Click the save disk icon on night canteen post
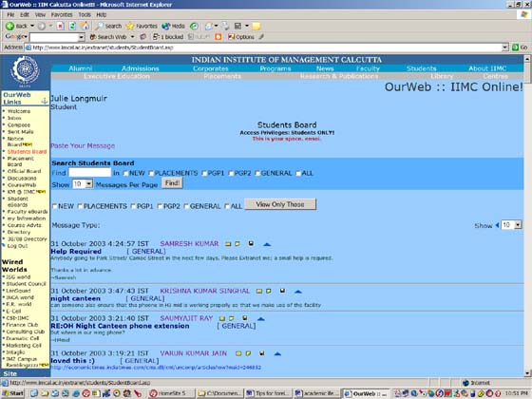This screenshot has height=399, width=532. (x=282, y=291)
